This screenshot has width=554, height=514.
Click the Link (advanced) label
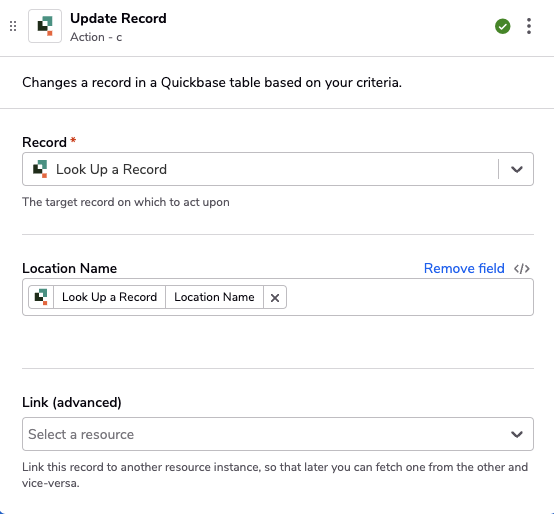pos(72,402)
